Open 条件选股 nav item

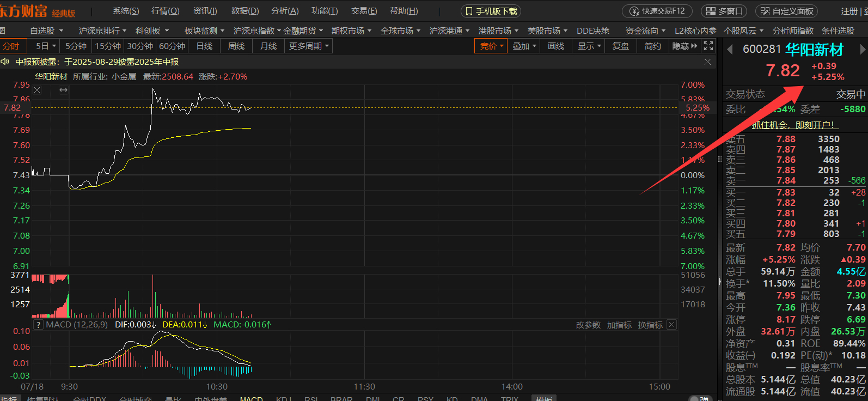pos(838,31)
